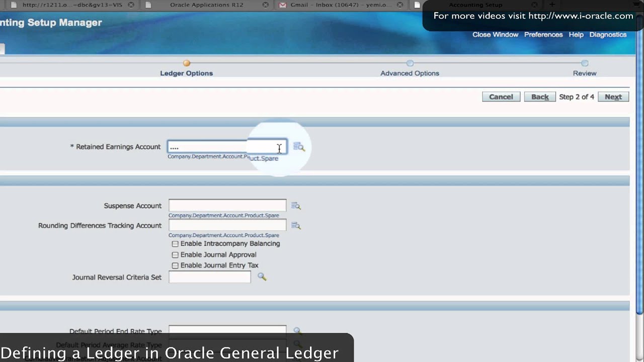This screenshot has width=644, height=362.
Task: Open Journal Reversal Criteria Set magnifier
Action: [x=262, y=277]
